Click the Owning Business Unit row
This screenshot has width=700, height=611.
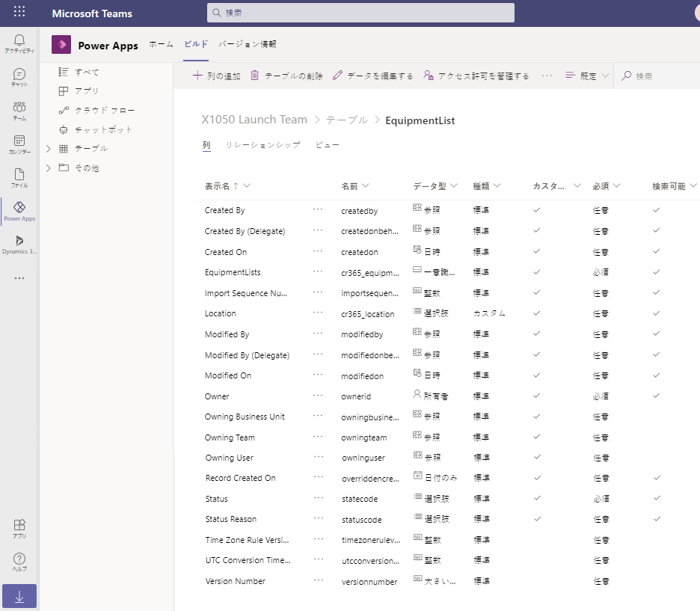click(x=449, y=417)
